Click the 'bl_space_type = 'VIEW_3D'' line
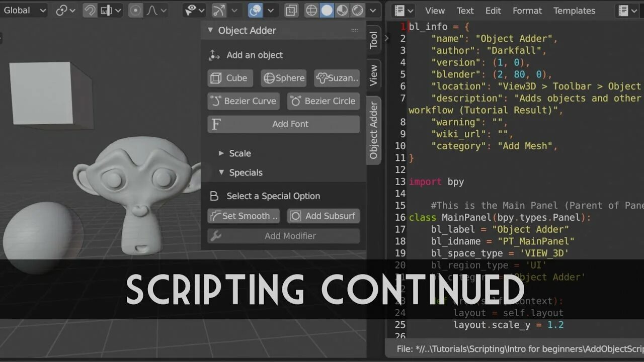644x362 pixels. point(500,253)
